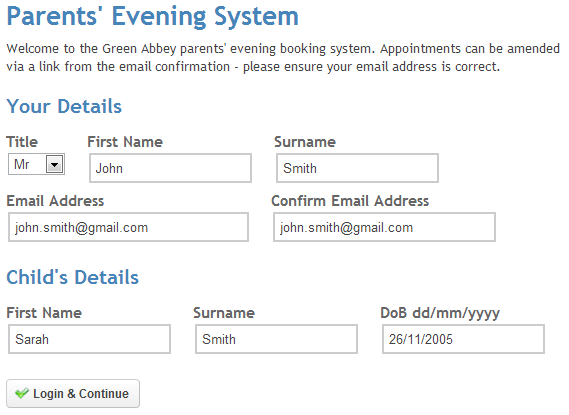The height and width of the screenshot is (415, 569).
Task: Focus the parent Surname field containing Smith
Action: pos(357,168)
